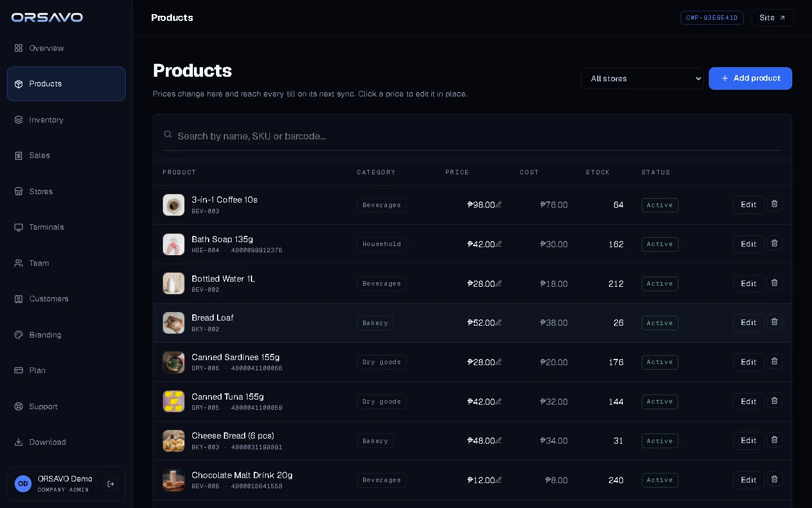Image resolution: width=812 pixels, height=508 pixels.
Task: Click pencil beside Cheese Bread ₱48.00 price
Action: (498, 441)
